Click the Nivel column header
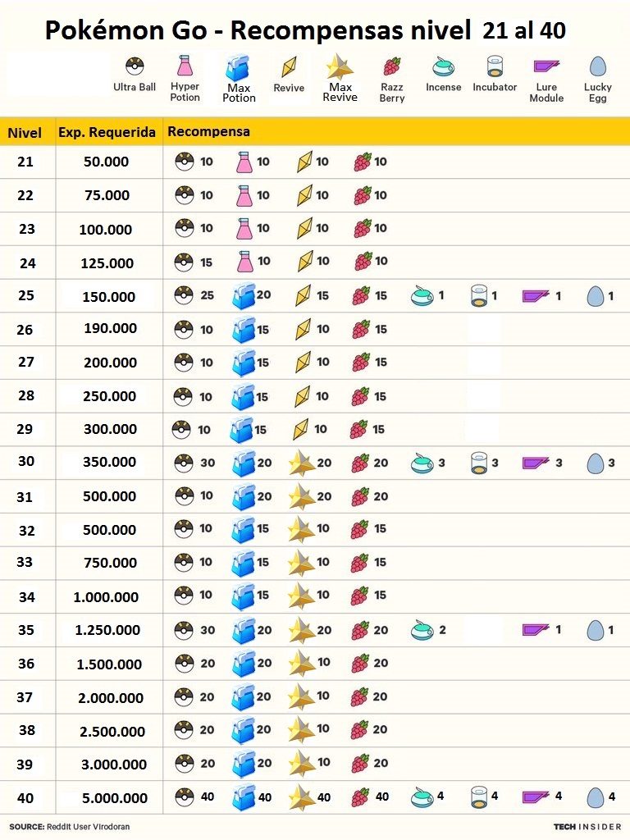630x840 pixels. 25,133
